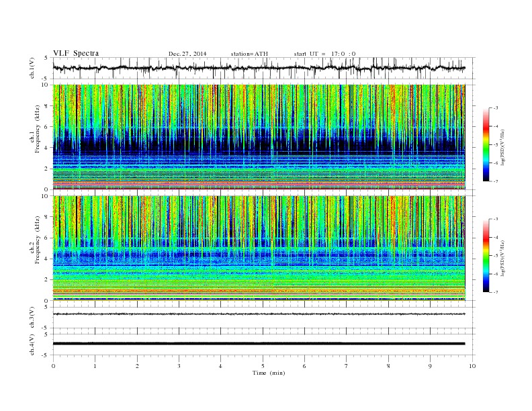Image resolution: width=532 pixels, height=411 pixels.
Task: Click the "Time (min)" axis title
Action: (x=269, y=373)
